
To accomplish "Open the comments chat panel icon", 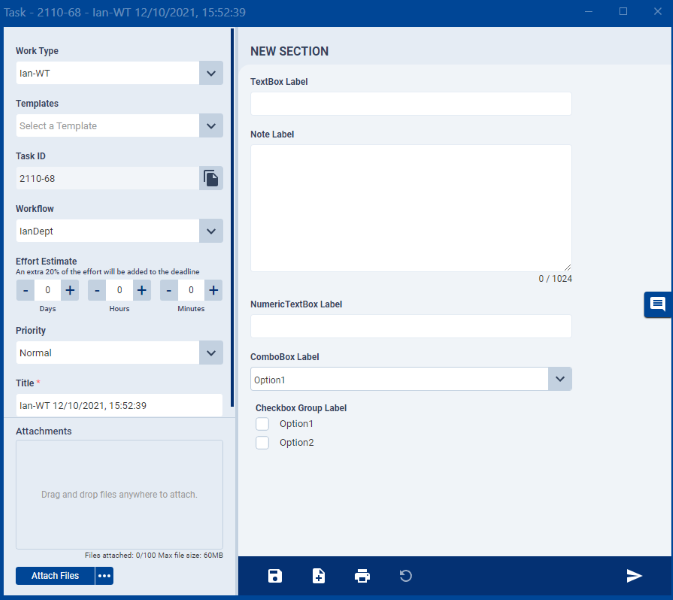I will tap(658, 304).
